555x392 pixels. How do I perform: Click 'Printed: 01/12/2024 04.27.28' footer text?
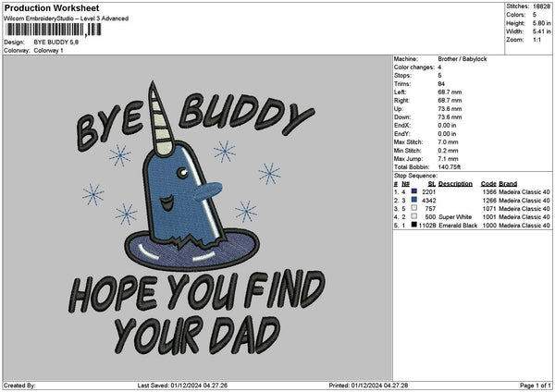(368, 386)
